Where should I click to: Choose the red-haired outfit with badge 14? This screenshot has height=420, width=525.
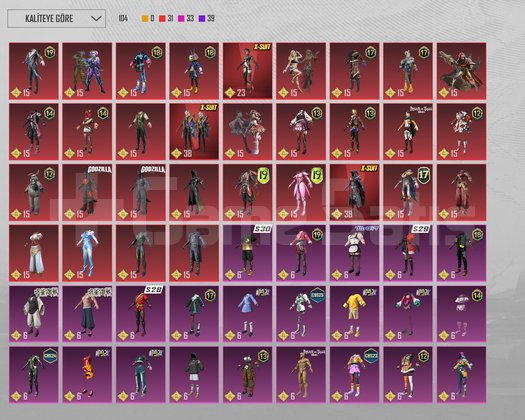[87, 132]
